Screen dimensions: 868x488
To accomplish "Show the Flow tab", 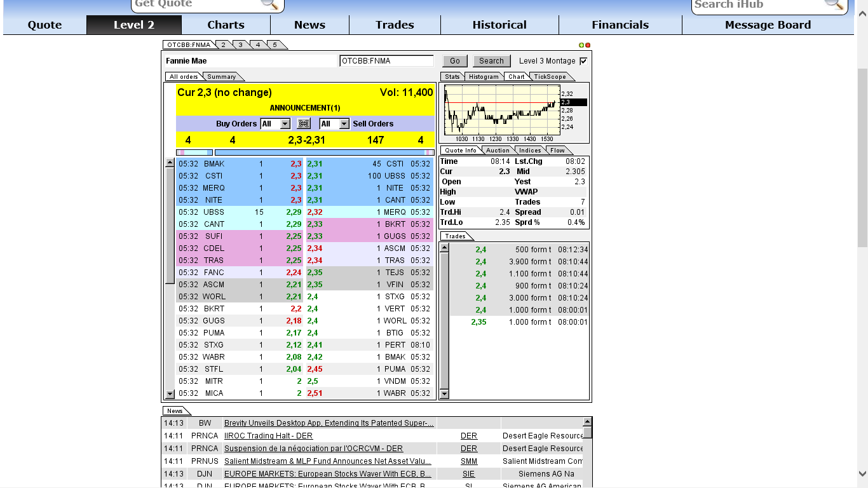I will coord(557,150).
